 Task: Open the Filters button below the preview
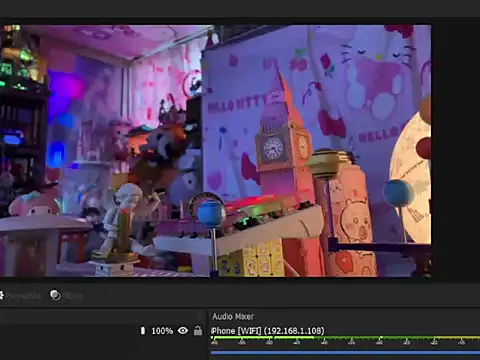pyautogui.click(x=66, y=295)
